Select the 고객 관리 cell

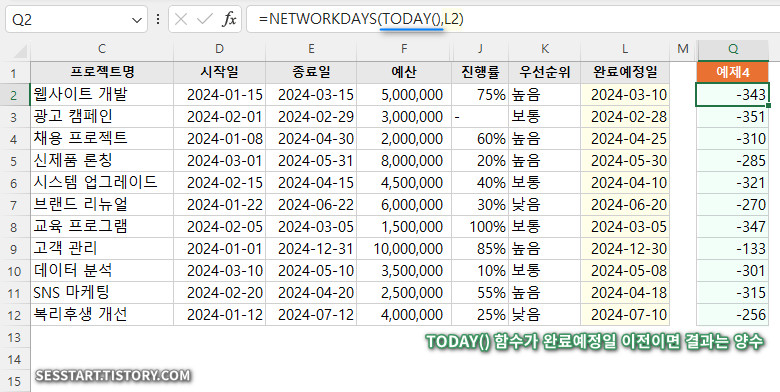tap(102, 248)
